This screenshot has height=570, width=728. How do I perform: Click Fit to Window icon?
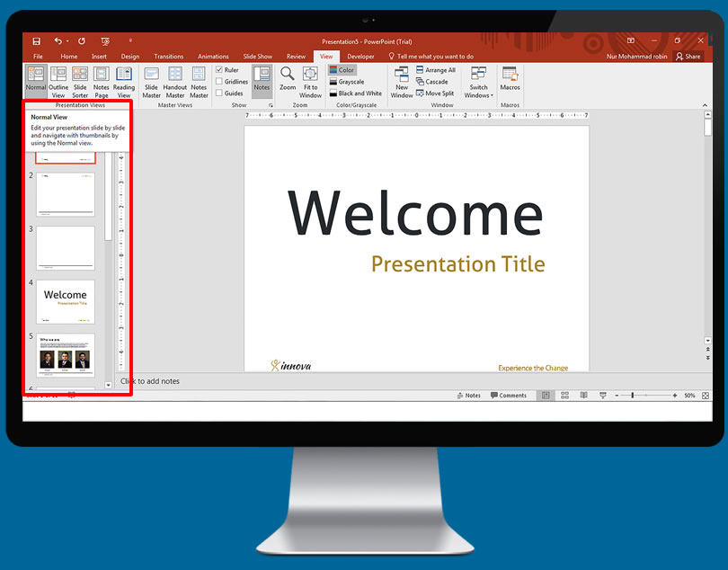coord(310,80)
